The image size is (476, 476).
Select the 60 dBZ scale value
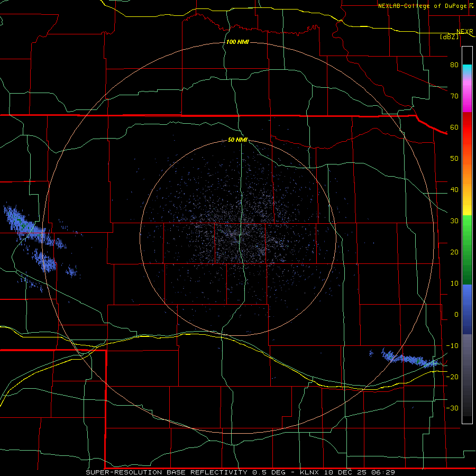point(454,127)
